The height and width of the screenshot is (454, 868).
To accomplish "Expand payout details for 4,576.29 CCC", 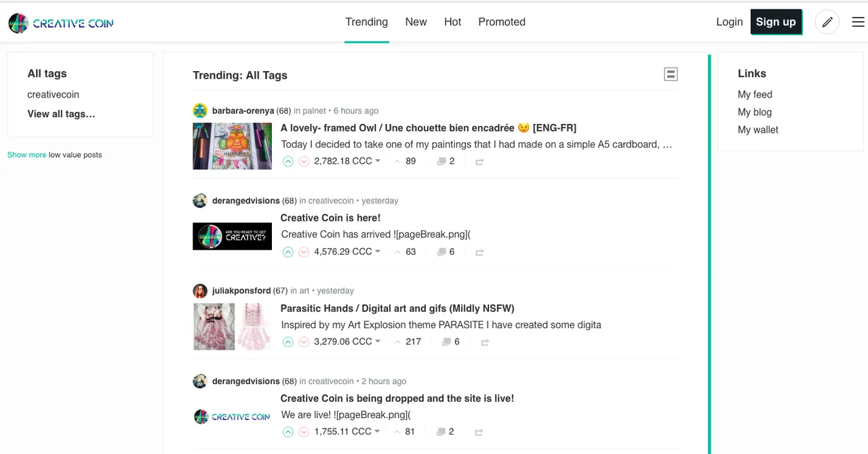I will (347, 251).
